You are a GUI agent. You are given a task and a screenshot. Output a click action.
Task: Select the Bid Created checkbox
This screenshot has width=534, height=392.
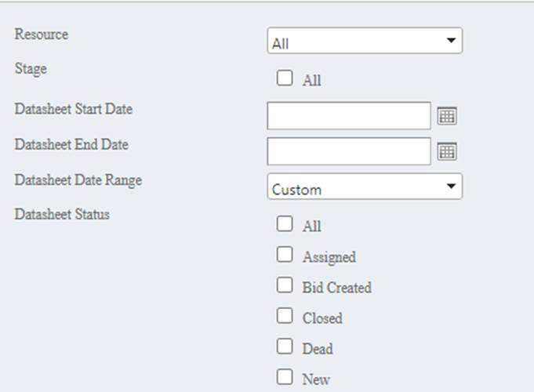pyautogui.click(x=285, y=285)
